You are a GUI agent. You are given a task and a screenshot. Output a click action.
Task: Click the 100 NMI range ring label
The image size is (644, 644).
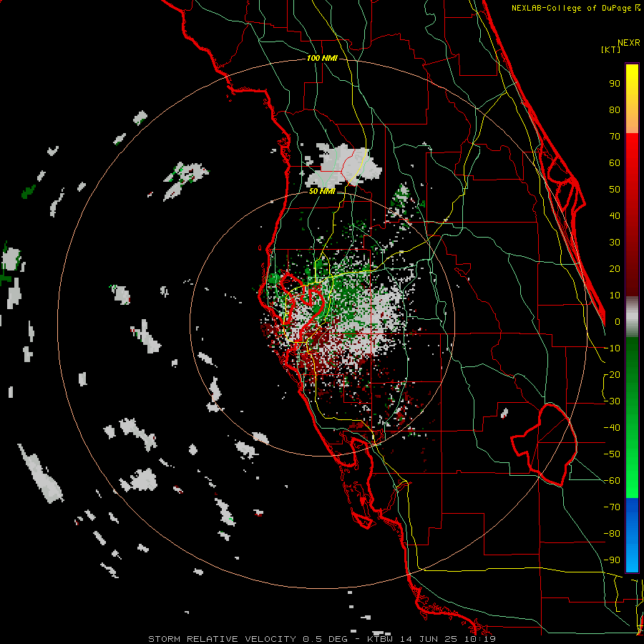click(322, 59)
